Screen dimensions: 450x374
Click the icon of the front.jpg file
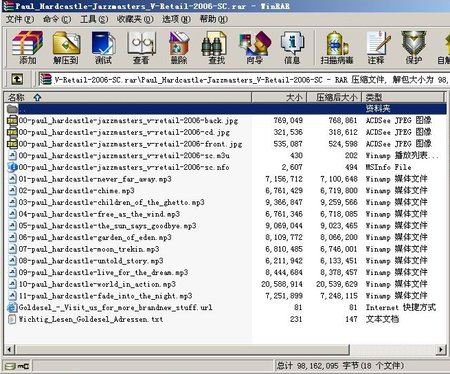[12, 144]
